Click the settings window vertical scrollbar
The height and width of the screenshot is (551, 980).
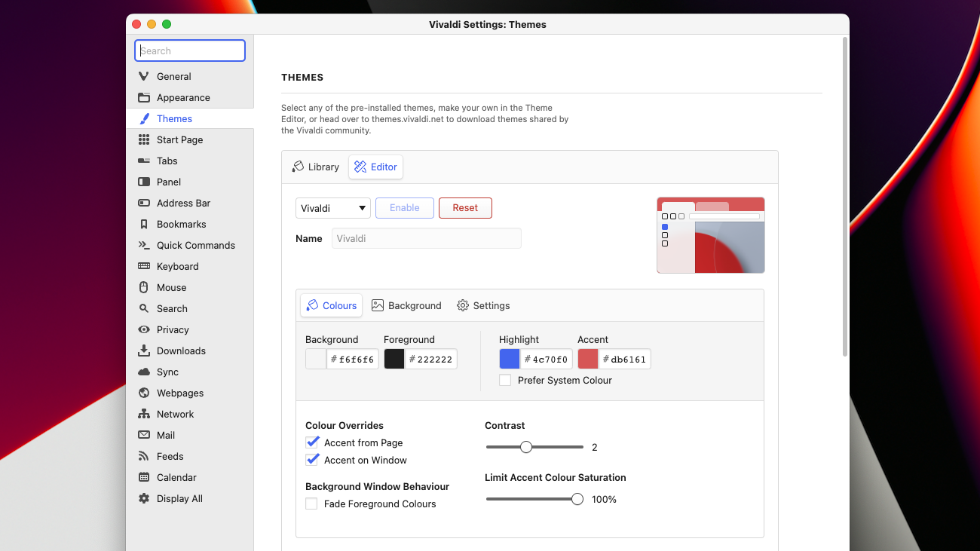(x=844, y=196)
